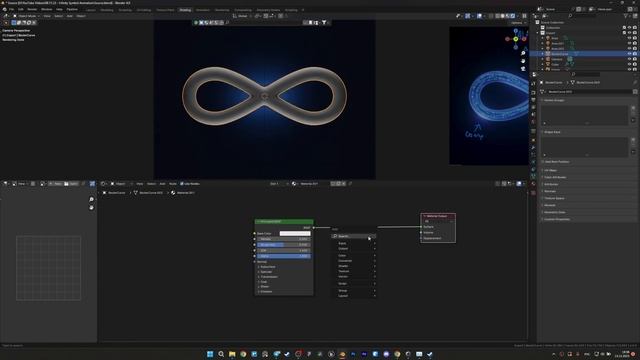Click Material.001 in node editor breadcrumb
640x360 pixels.
[186, 193]
